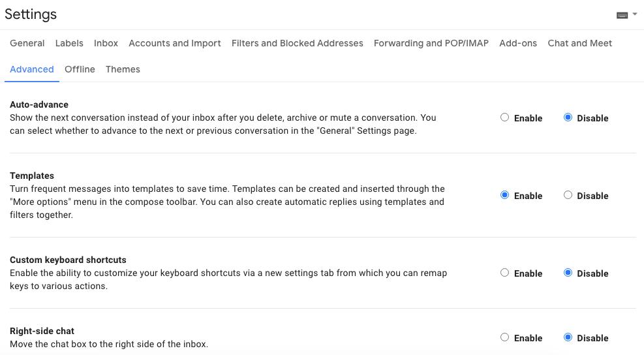The width and height of the screenshot is (644, 355).
Task: Open the Accounts and Import tab
Action: click(x=175, y=43)
